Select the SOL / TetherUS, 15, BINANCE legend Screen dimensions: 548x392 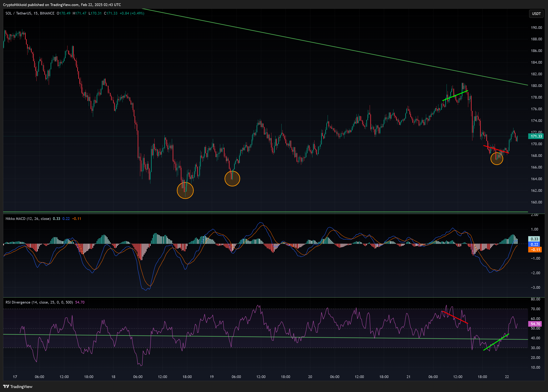30,13
